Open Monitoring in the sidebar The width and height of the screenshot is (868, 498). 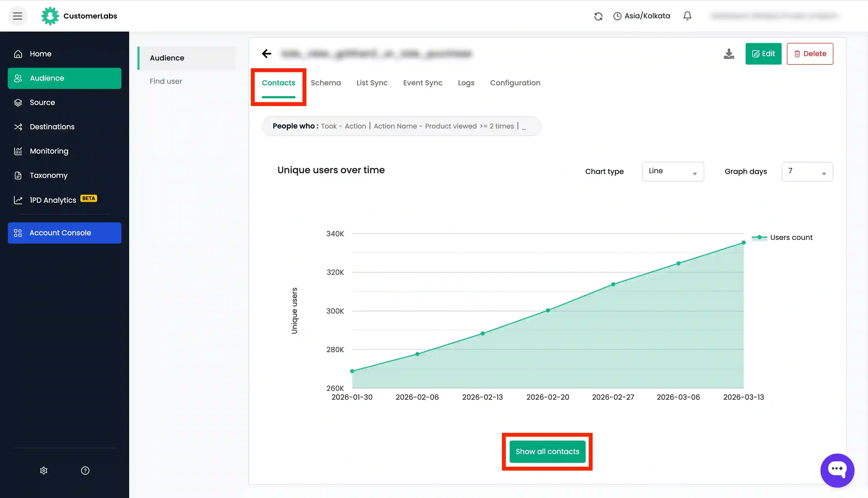click(64, 151)
